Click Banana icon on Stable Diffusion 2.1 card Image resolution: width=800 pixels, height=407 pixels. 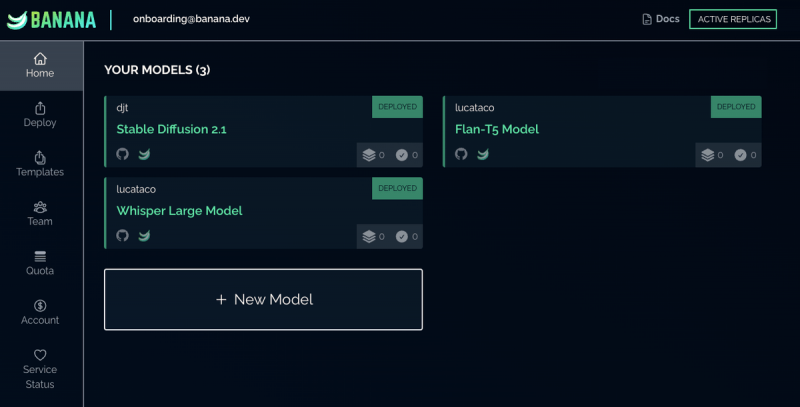click(144, 154)
